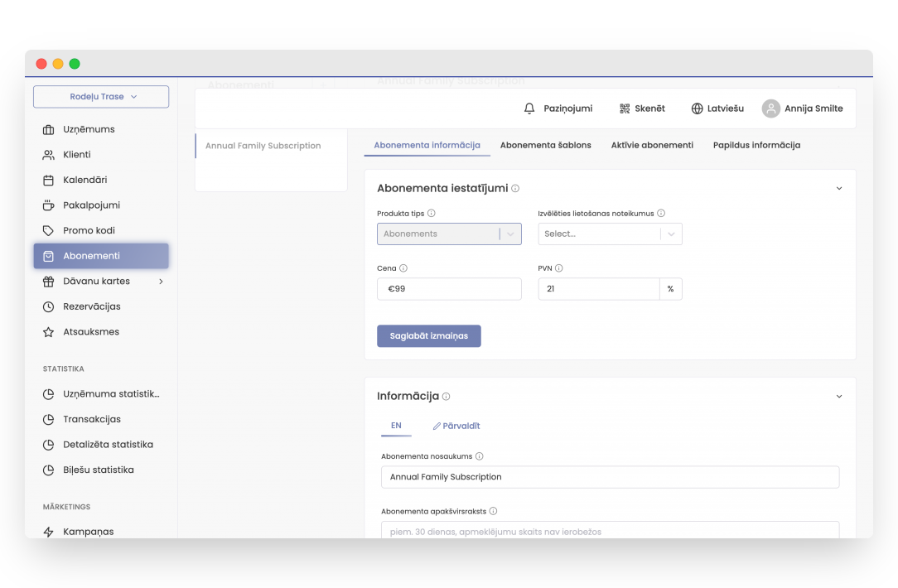Click the pencil icon beside Pārvaldīt
Viewport: 898px width, 588px height.
(x=437, y=427)
